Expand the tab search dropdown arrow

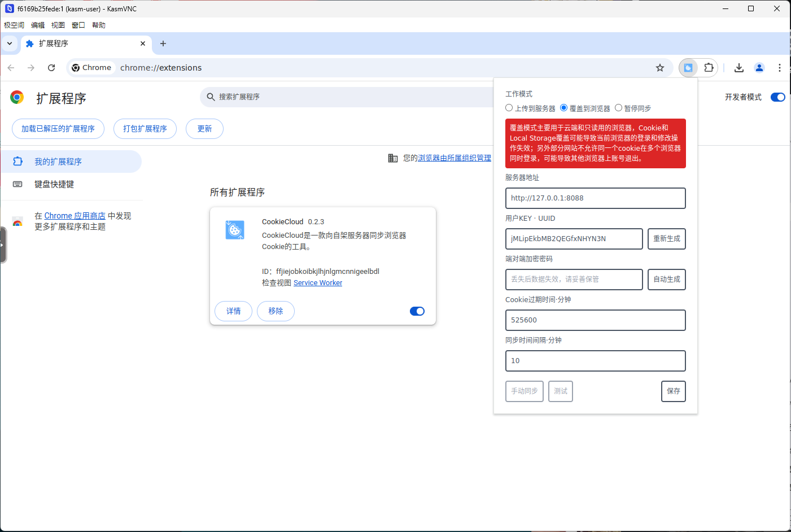pyautogui.click(x=10, y=43)
